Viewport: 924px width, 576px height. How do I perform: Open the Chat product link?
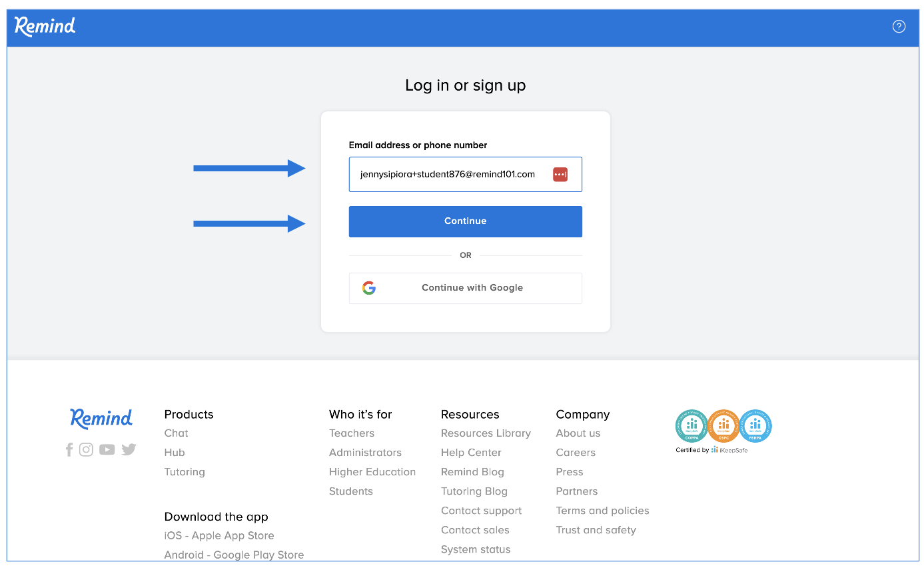click(176, 433)
